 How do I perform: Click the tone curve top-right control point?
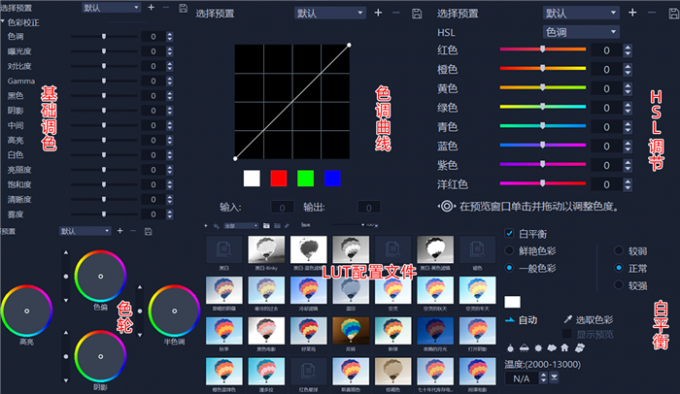point(349,45)
